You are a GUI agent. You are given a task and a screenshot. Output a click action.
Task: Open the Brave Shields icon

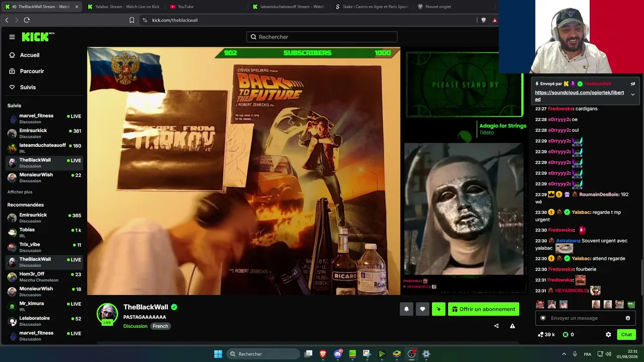click(x=484, y=20)
